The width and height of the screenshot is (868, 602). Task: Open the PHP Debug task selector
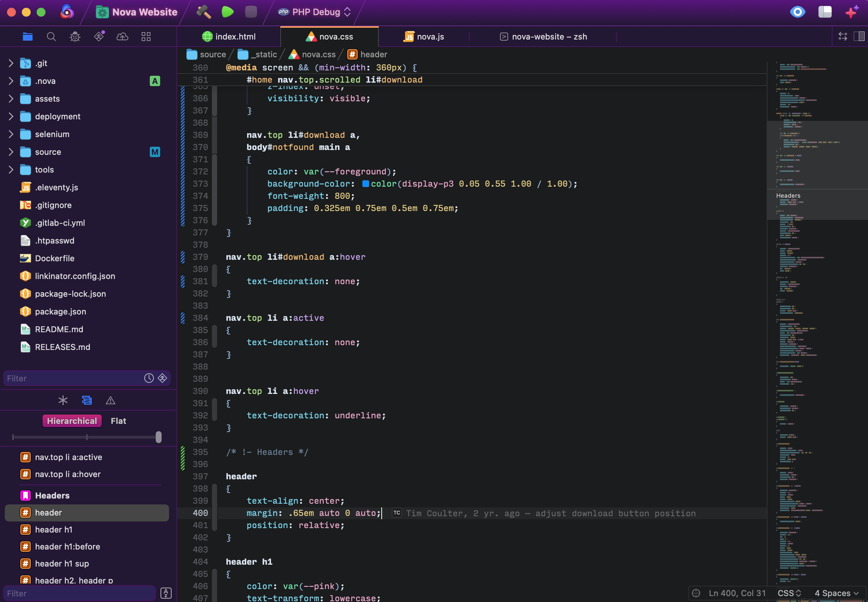click(x=314, y=12)
